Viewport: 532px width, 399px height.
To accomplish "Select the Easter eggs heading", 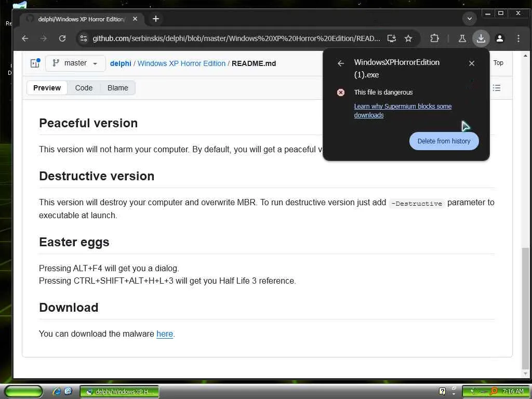I will pos(74,242).
